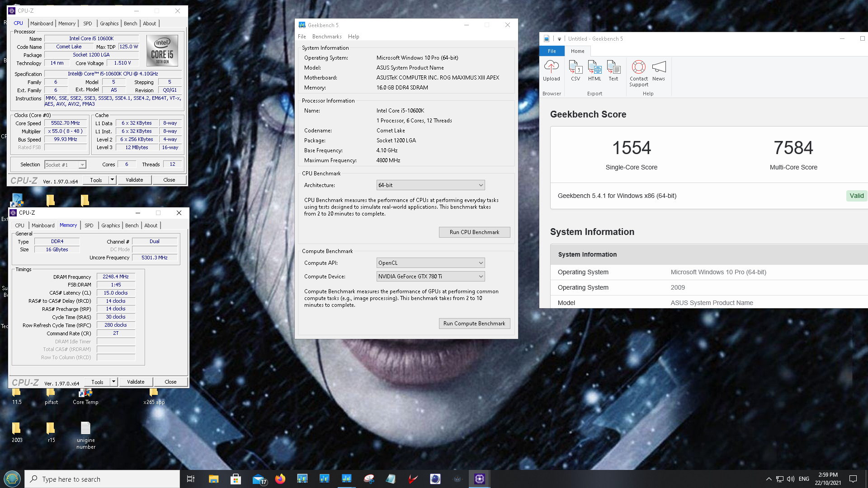
Task: Switch to SPD tab in CPU-Z processor window
Action: click(x=88, y=23)
